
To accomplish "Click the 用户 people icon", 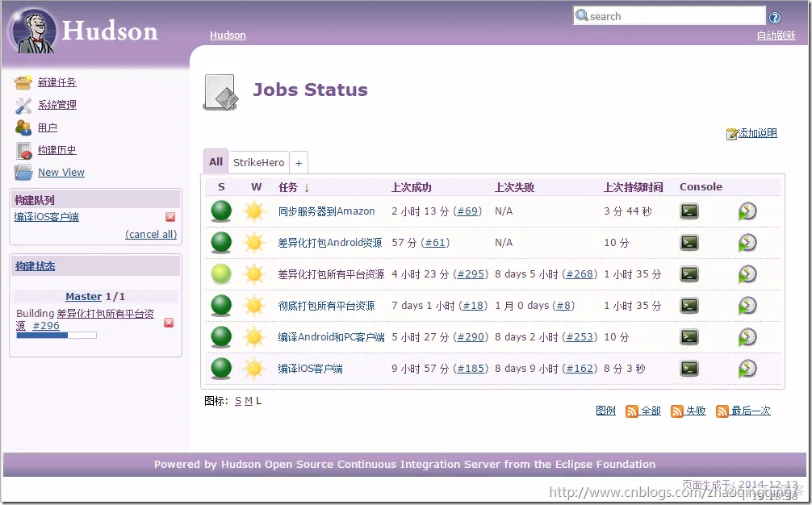I will click(x=23, y=127).
